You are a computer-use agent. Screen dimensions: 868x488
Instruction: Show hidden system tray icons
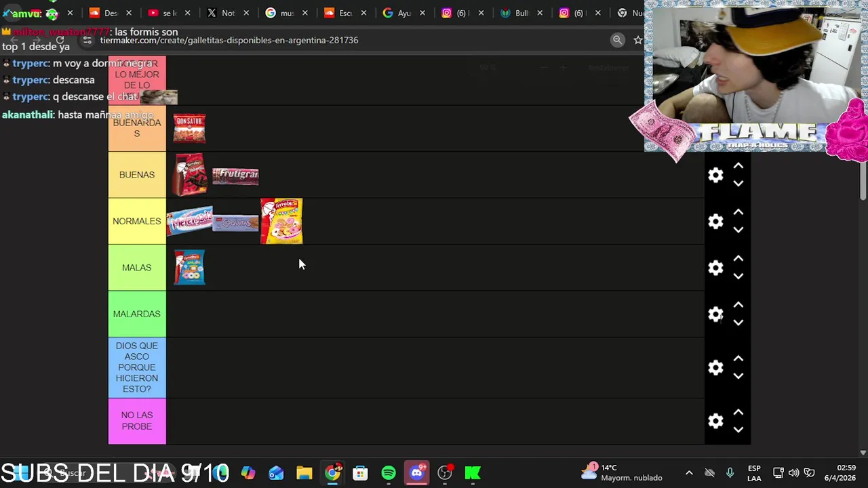coord(689,473)
